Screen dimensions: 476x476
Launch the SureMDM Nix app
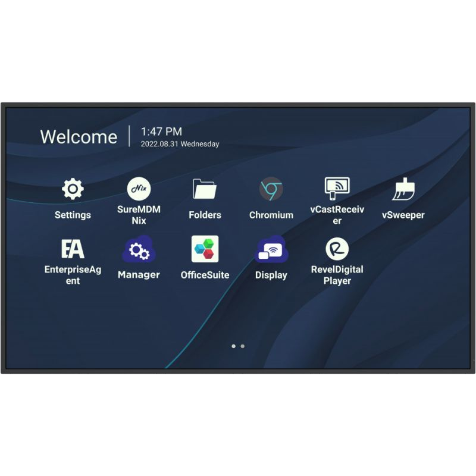pyautogui.click(x=139, y=189)
